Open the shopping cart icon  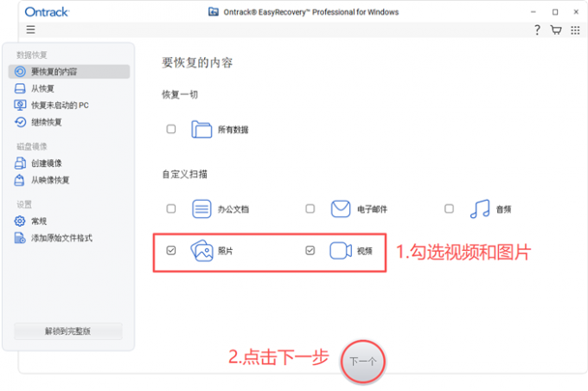[556, 29]
